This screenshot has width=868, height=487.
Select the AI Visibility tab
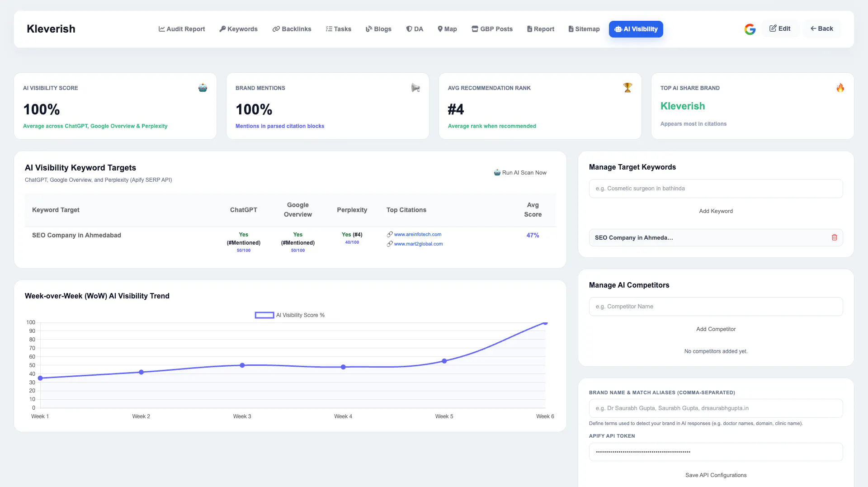[x=636, y=29]
